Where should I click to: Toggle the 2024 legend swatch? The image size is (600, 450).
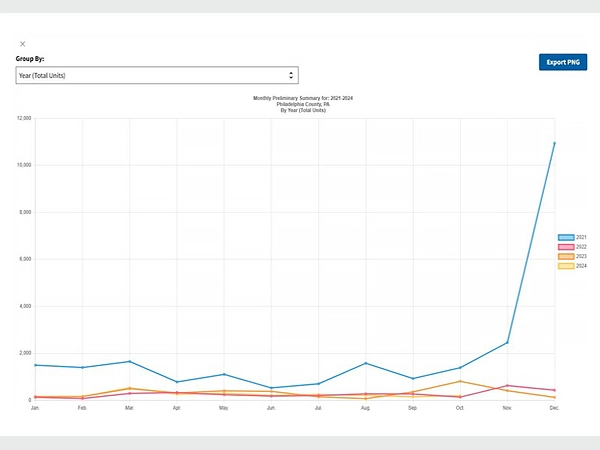pos(566,266)
